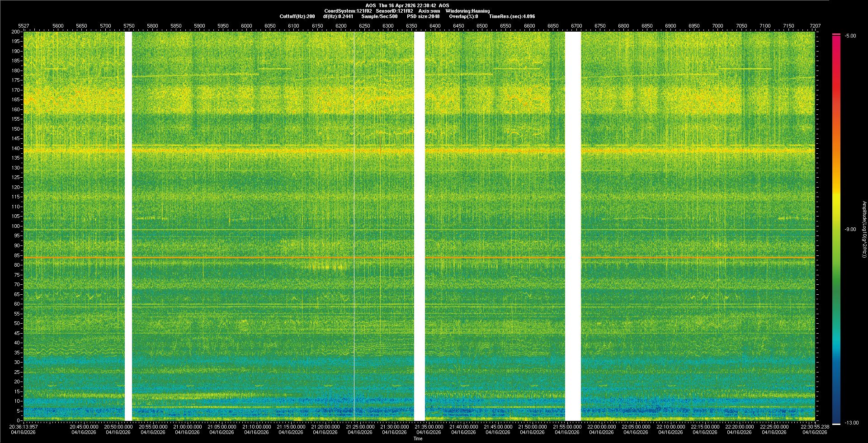Screen dimensions: 868x443
Task: Click the 21:15:00.000 time label
Action: (x=291, y=426)
